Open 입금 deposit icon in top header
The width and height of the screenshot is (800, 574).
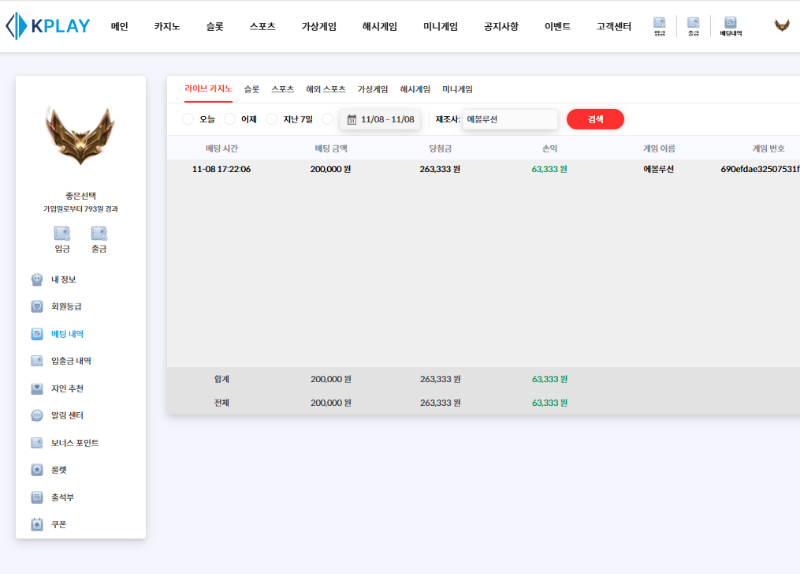(x=659, y=25)
